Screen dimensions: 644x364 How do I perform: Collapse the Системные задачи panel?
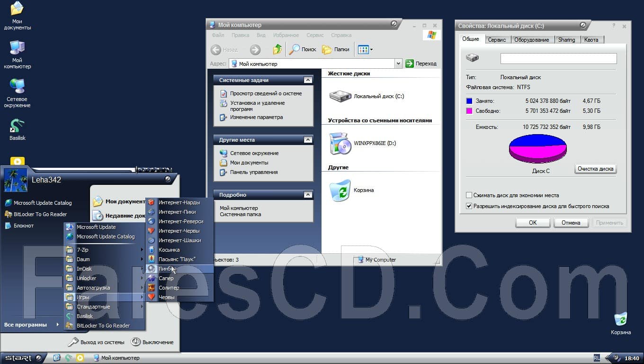click(x=308, y=80)
